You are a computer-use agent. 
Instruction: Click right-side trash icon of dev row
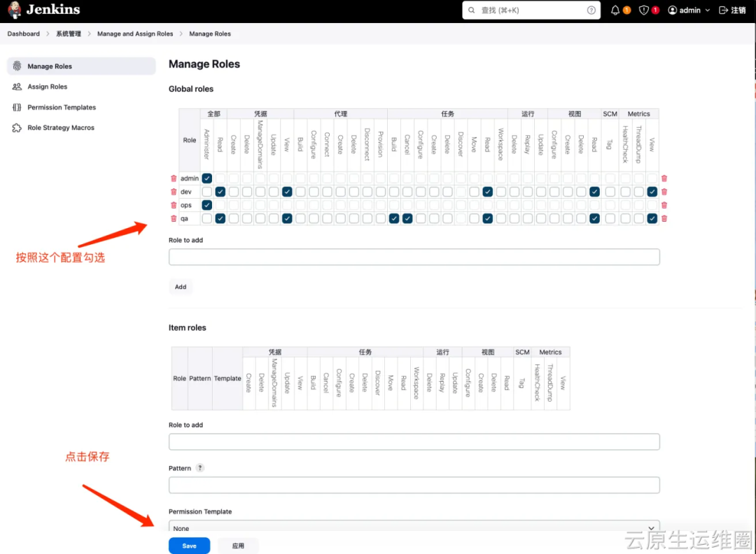664,192
